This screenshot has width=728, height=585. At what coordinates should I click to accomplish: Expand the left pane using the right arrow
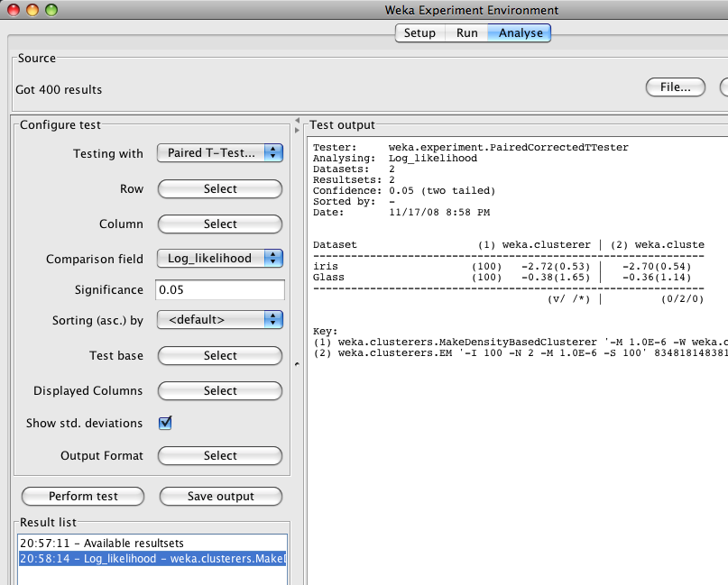[x=297, y=131]
